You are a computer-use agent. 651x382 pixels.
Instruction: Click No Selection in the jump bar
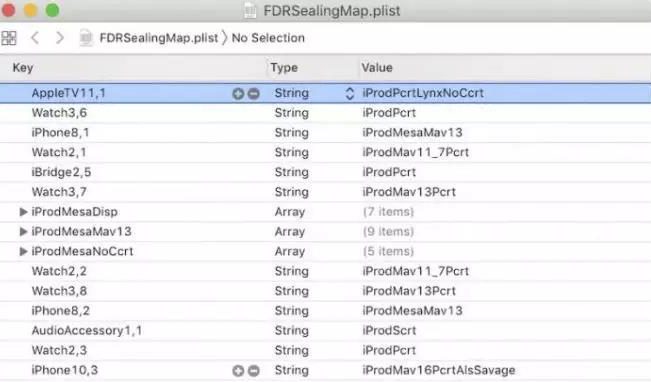268,38
